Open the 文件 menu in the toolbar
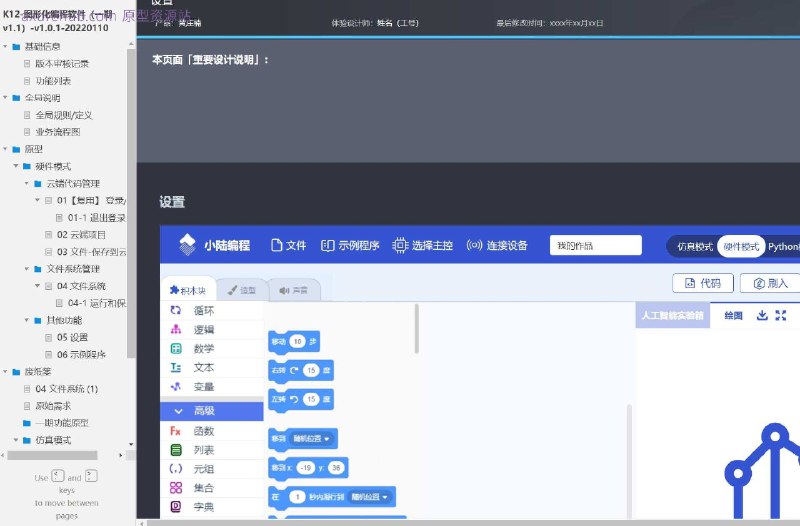This screenshot has height=526, width=800. pos(288,245)
